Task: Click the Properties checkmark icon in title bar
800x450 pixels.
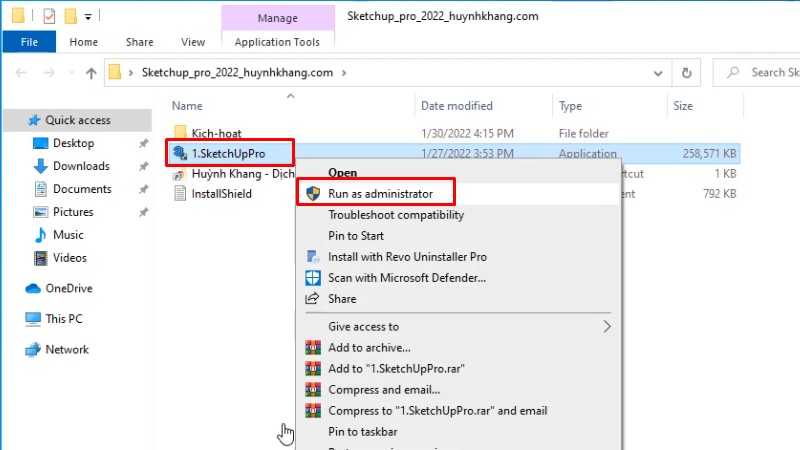Action: (50, 16)
